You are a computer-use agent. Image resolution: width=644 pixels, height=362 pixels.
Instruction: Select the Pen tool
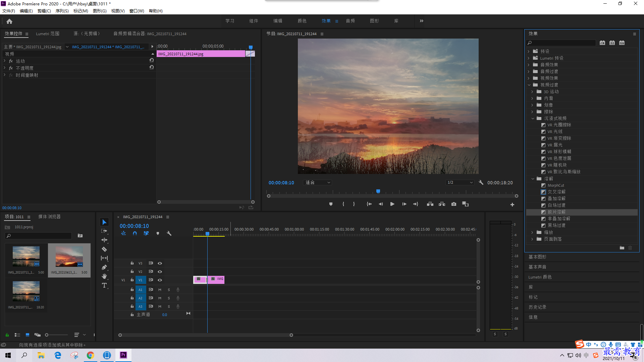[104, 267]
